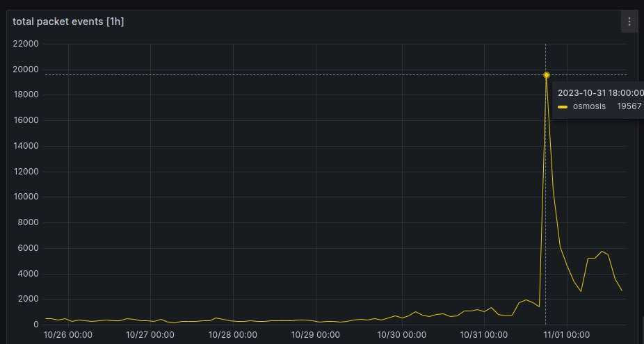Click the x-axis label '10/29 00:00'
This screenshot has height=344, width=644.
coord(316,335)
